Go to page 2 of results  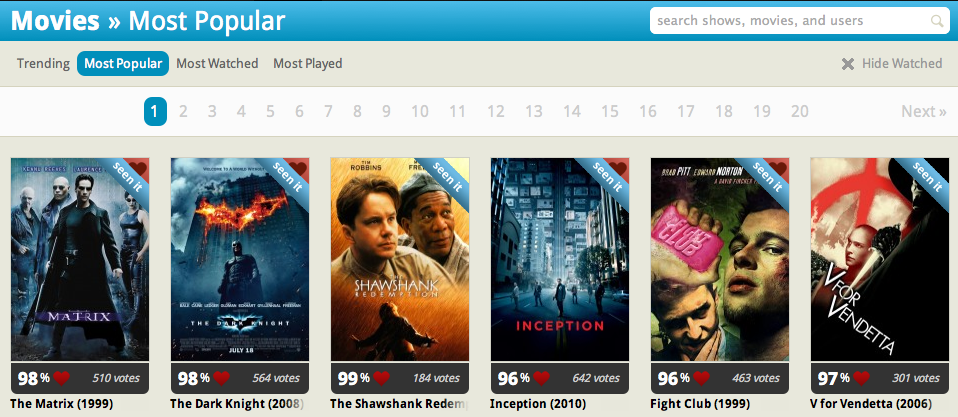click(183, 112)
